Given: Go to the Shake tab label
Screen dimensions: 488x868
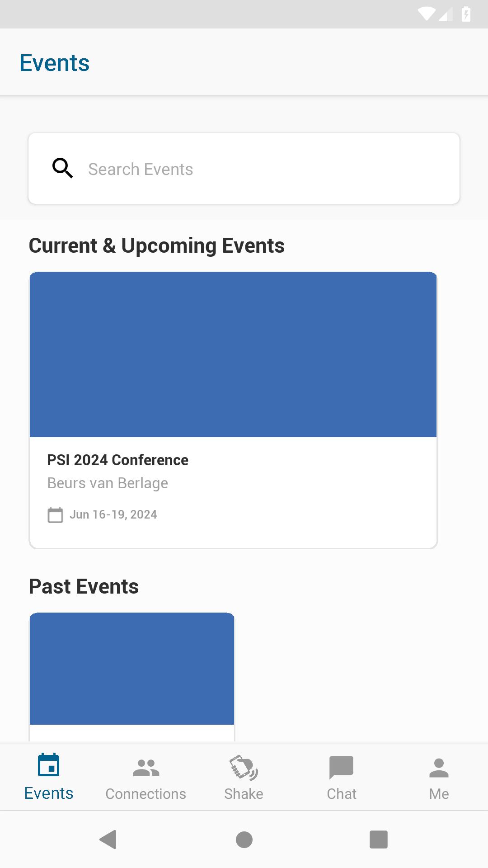Looking at the screenshot, I should pyautogui.click(x=244, y=794).
